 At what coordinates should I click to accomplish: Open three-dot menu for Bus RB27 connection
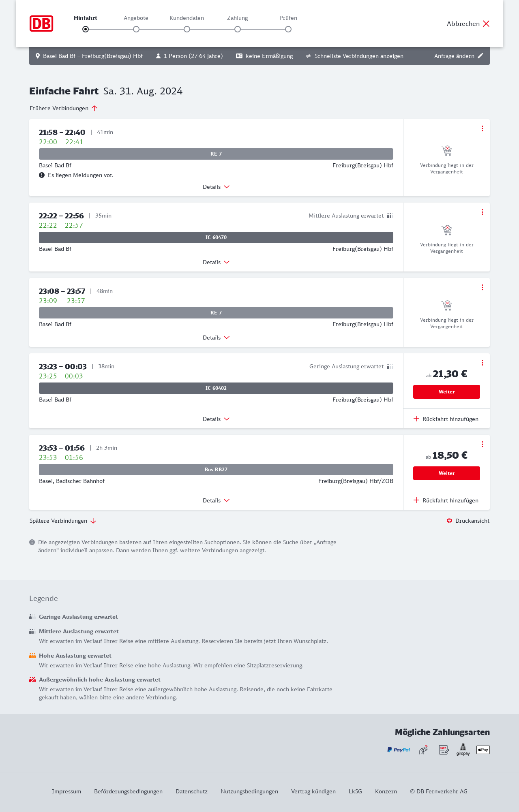click(x=482, y=444)
